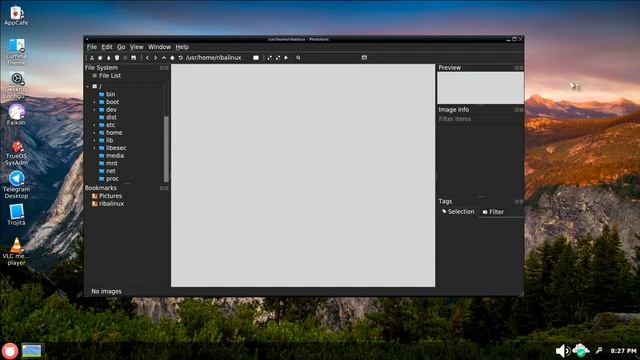
Task: Open the Falkon browser desktop icon
Action: (x=16, y=115)
